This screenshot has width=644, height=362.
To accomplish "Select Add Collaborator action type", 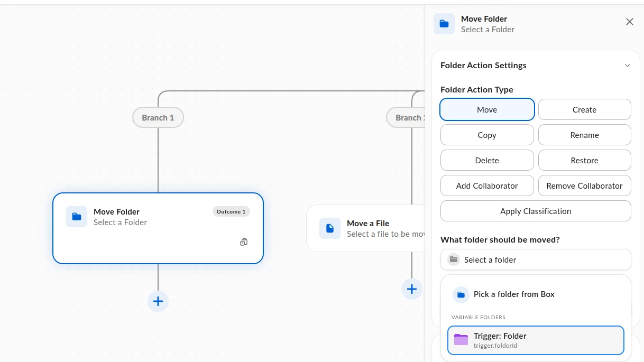I will 487,186.
